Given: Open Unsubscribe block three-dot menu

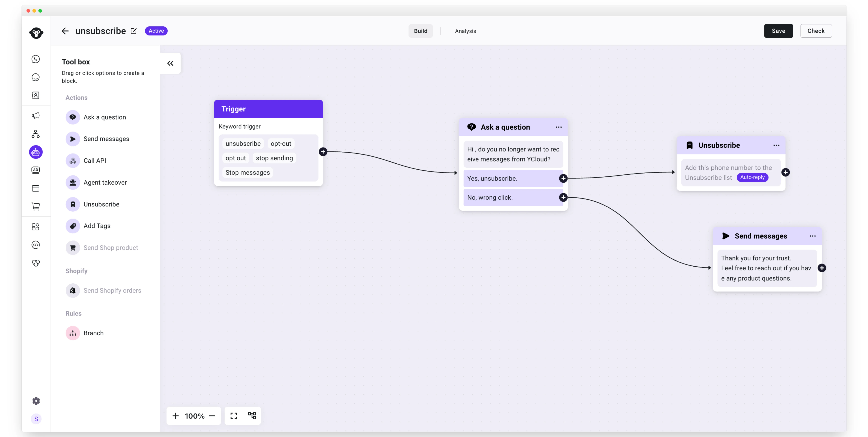Looking at the screenshot, I should point(776,145).
